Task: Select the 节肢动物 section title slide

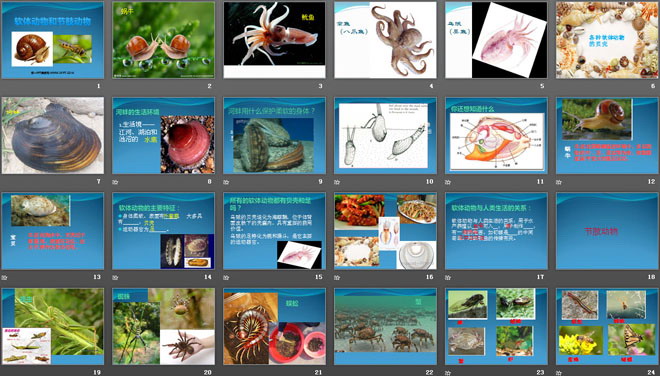Action: tap(607, 231)
